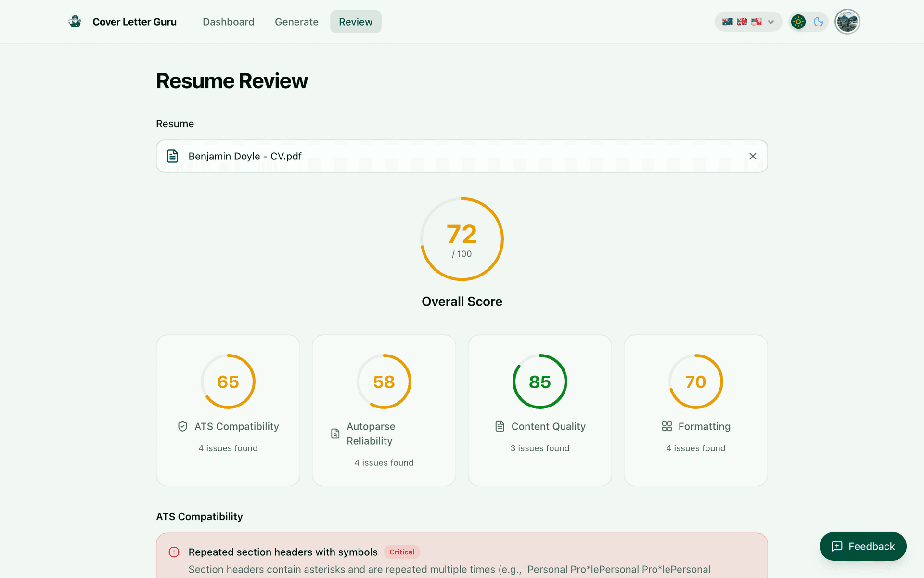
Task: Click the ATS Compatibility shield icon
Action: tap(182, 426)
